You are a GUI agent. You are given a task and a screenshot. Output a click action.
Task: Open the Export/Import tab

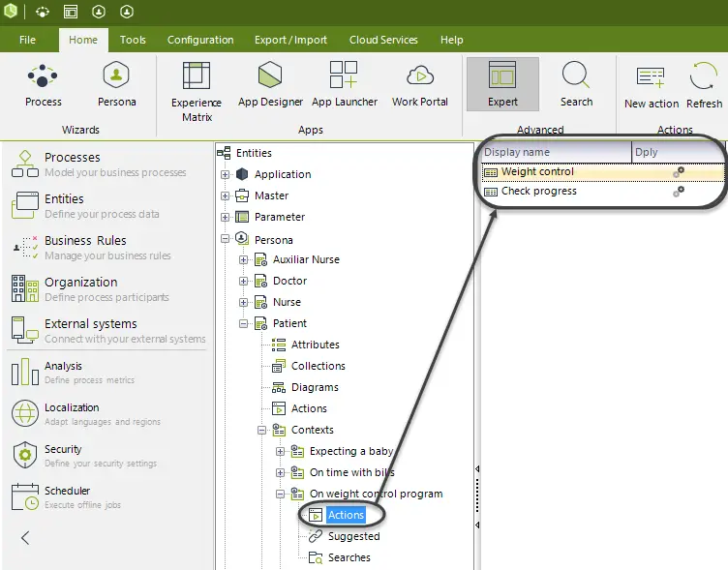pyautogui.click(x=290, y=40)
